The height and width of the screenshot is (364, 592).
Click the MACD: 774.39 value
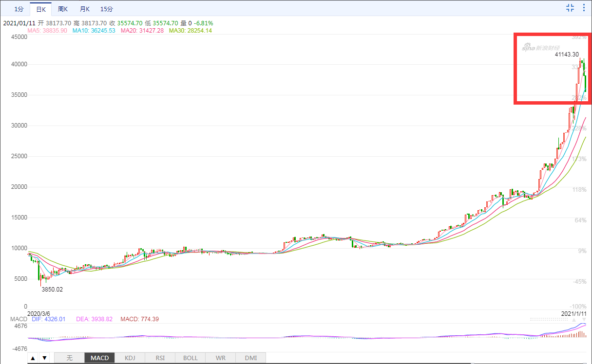click(139, 319)
